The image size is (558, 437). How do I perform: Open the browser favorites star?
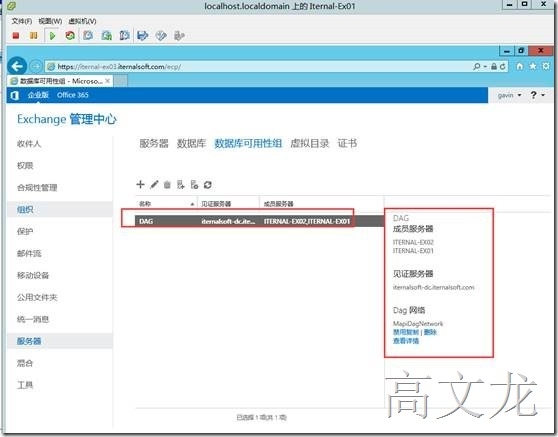(x=533, y=66)
